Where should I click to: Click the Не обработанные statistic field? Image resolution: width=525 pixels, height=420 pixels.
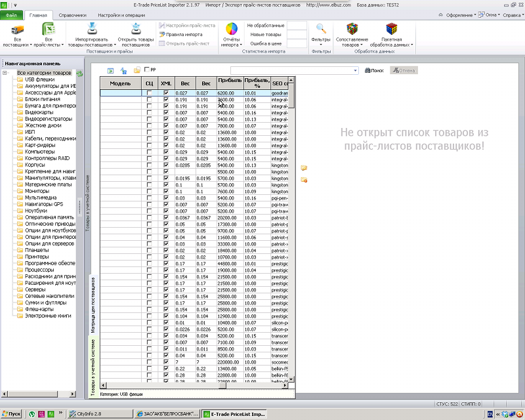pos(297,26)
